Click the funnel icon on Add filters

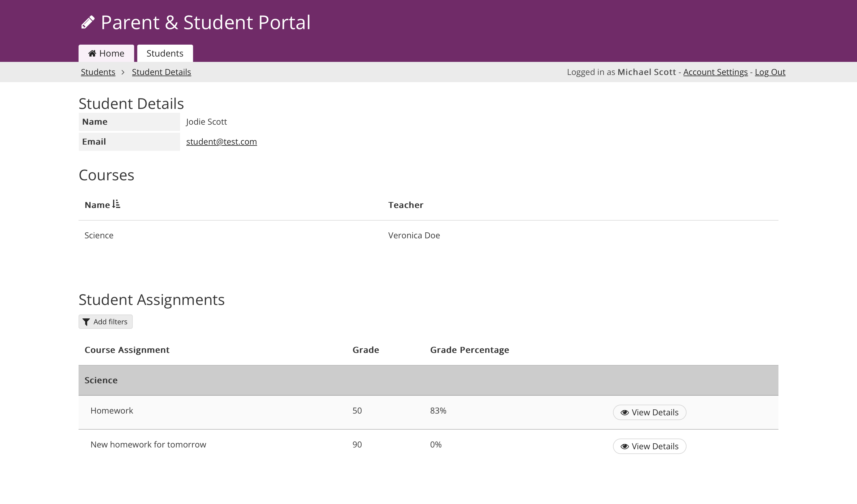click(x=86, y=322)
